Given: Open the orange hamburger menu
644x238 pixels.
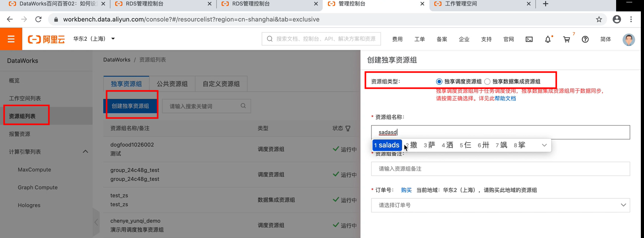Looking at the screenshot, I should pyautogui.click(x=11, y=39).
